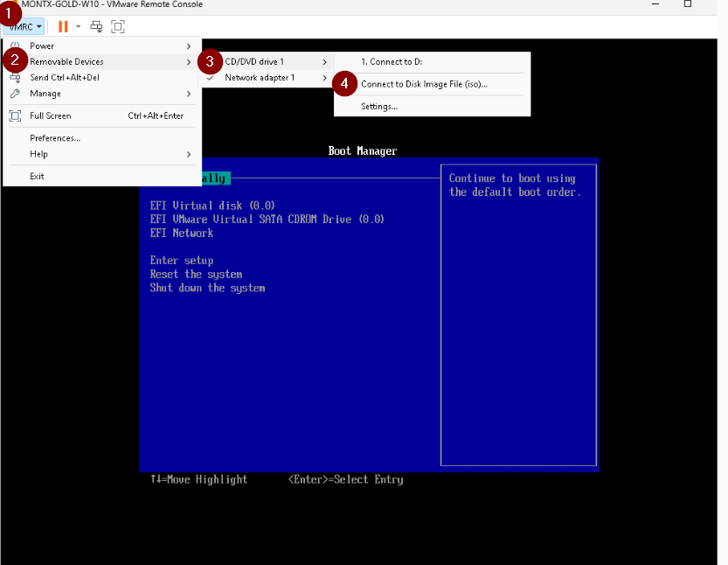Expand the Power submenu arrow
The width and height of the screenshot is (728, 565).
188,45
